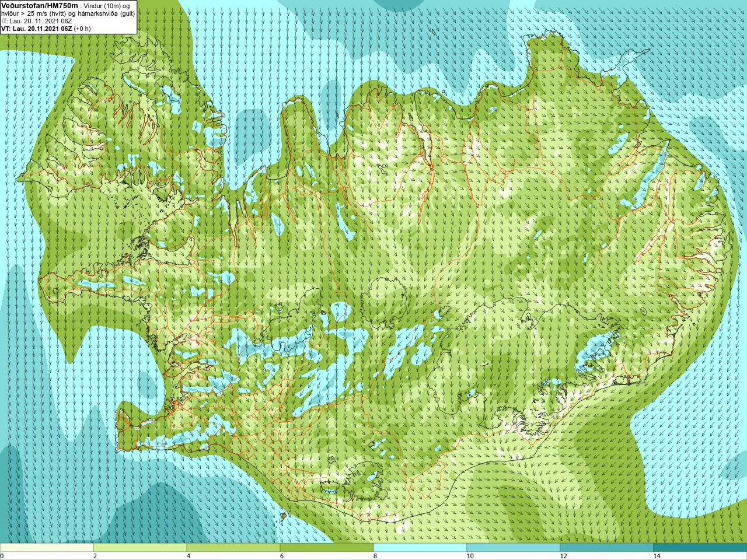Click the scale label '14'
Screen dimensions: 747x560
(x=657, y=556)
